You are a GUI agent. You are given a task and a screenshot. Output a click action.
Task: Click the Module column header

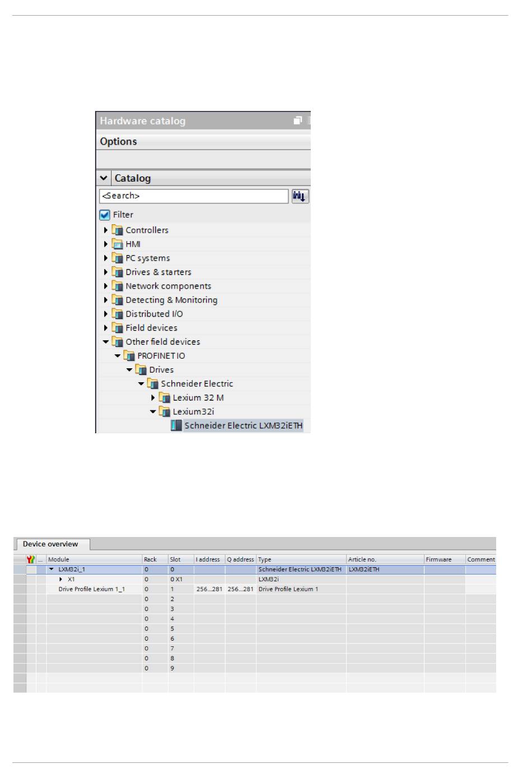point(94,559)
